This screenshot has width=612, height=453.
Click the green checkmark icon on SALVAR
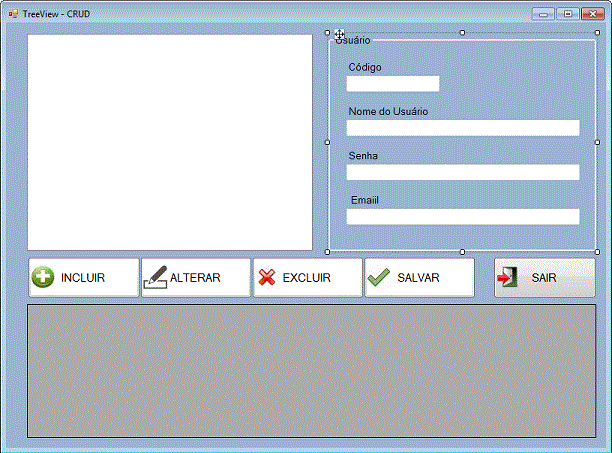[x=379, y=277]
